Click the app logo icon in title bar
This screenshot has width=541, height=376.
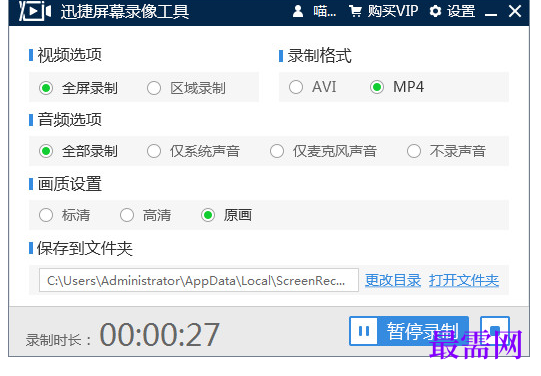(35, 11)
